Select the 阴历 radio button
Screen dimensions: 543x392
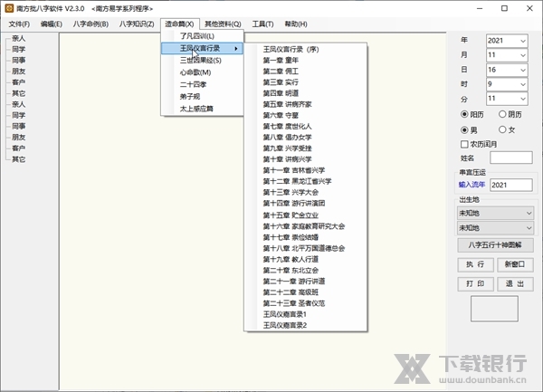pos(502,114)
